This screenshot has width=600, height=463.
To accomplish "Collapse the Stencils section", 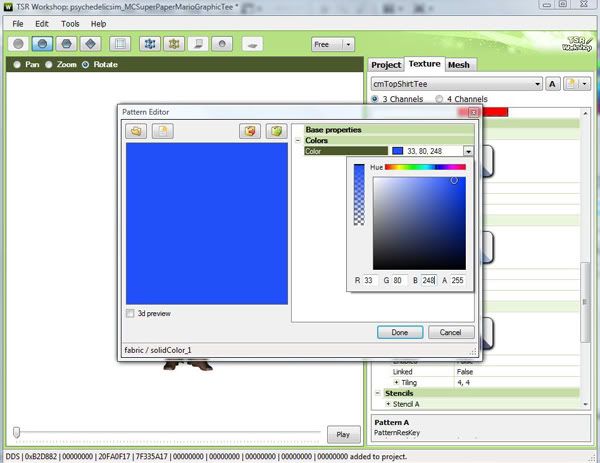I will [378, 393].
